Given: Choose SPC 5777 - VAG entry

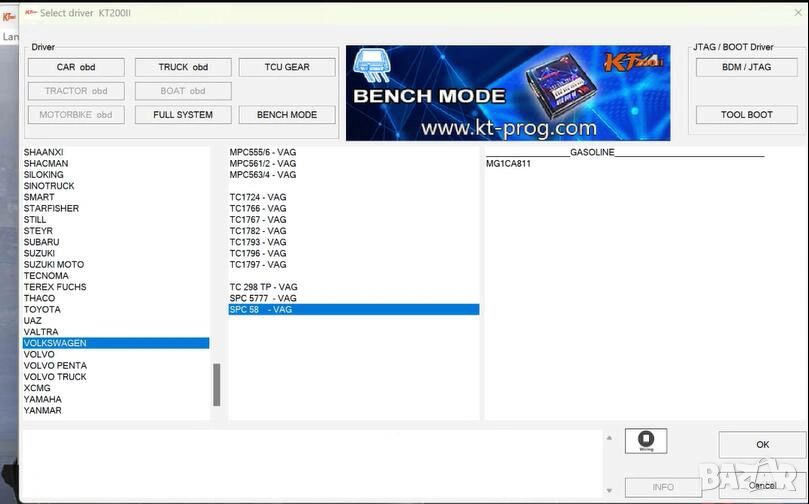Looking at the screenshot, I should 263,298.
